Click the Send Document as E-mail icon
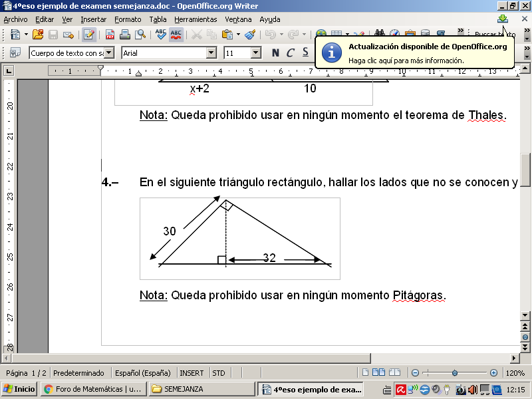 pyautogui.click(x=68, y=35)
